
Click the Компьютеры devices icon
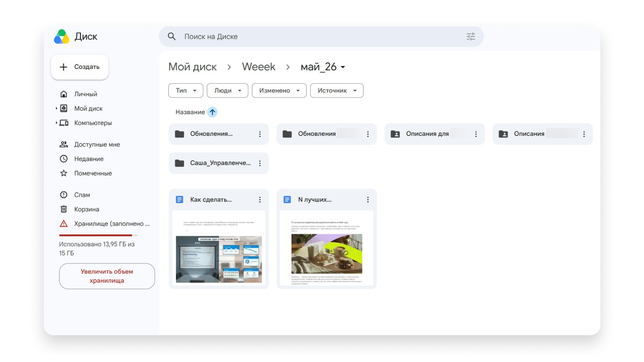[x=64, y=123]
